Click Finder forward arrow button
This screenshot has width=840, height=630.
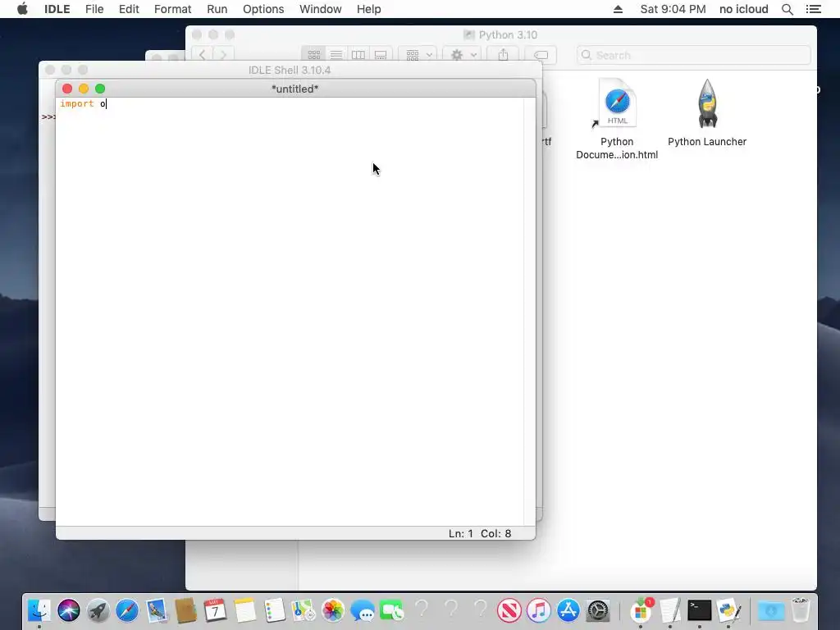(x=223, y=55)
